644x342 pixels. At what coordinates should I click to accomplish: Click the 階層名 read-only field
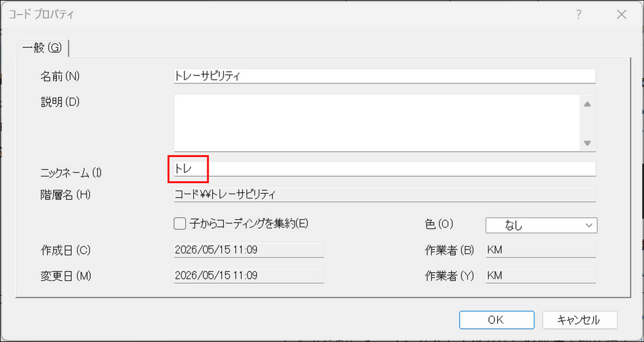click(x=384, y=194)
